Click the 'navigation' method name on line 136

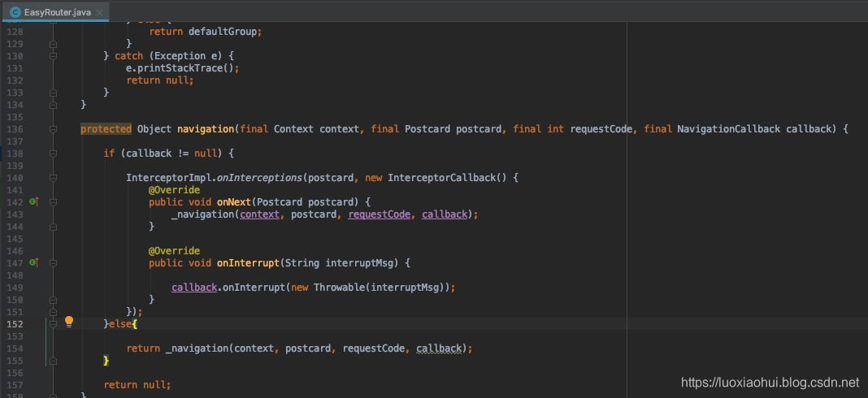tap(206, 129)
